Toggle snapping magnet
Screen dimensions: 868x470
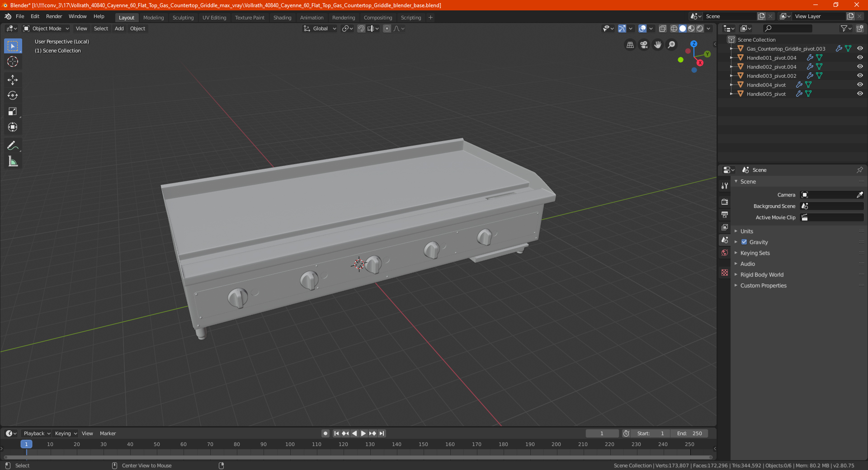361,28
